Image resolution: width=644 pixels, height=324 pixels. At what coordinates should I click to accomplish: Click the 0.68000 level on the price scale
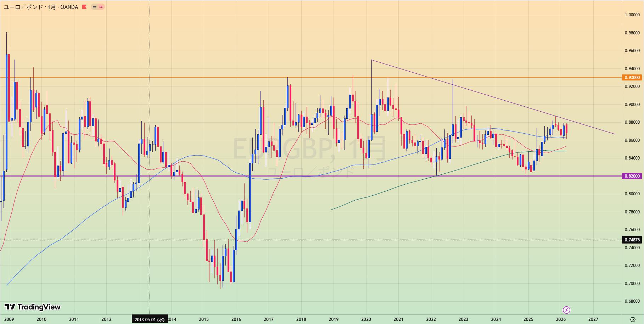click(632, 301)
